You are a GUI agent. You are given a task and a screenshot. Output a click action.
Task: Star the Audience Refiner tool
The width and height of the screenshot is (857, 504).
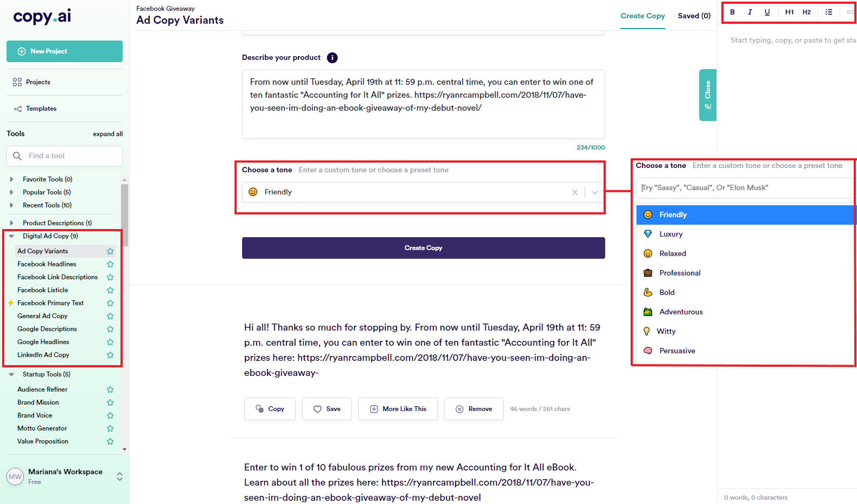(x=110, y=389)
